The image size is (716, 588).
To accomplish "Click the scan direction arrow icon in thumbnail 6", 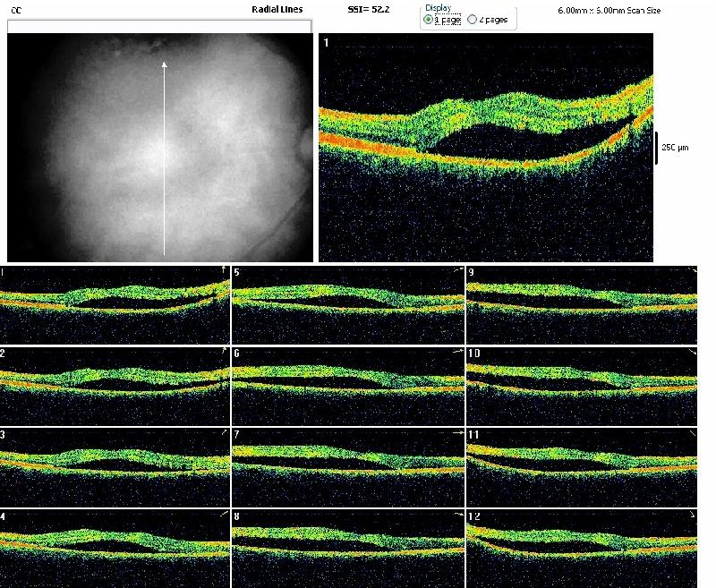I will click(x=458, y=351).
